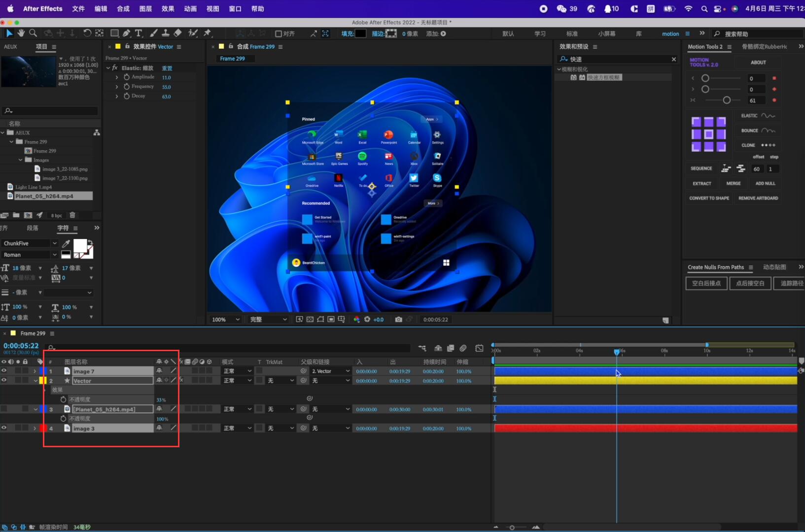805x532 pixels.
Task: Click the slider handle set to 61
Action: pyautogui.click(x=726, y=100)
